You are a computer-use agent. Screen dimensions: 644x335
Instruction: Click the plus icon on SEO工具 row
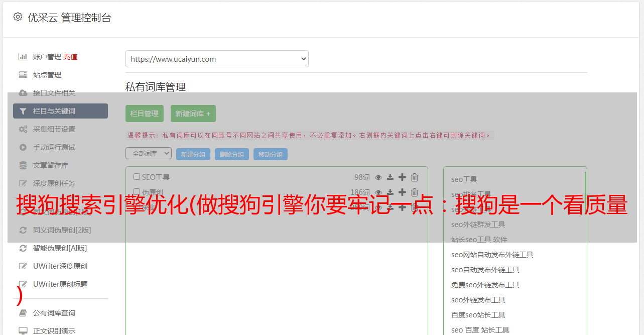tap(402, 177)
